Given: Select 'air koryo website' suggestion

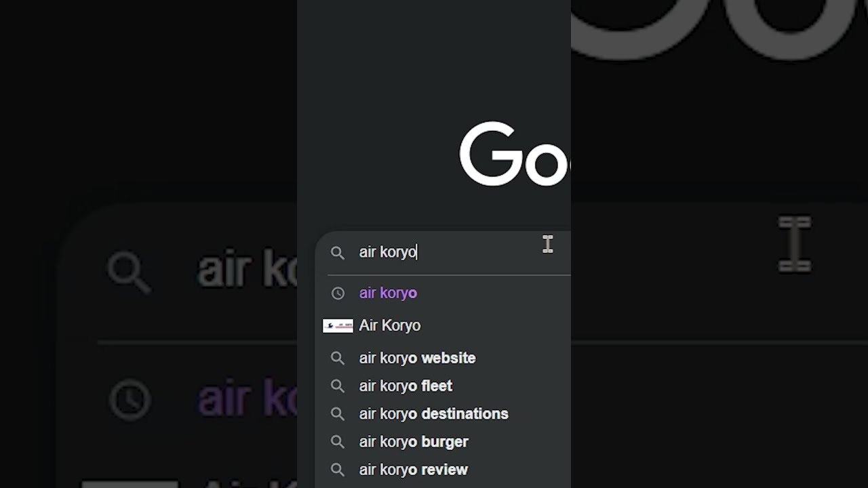Looking at the screenshot, I should [417, 358].
